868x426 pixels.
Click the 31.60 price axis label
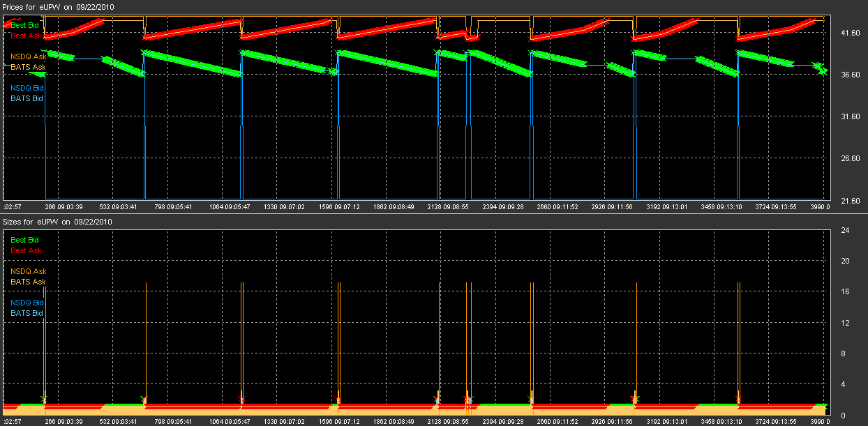[849, 116]
